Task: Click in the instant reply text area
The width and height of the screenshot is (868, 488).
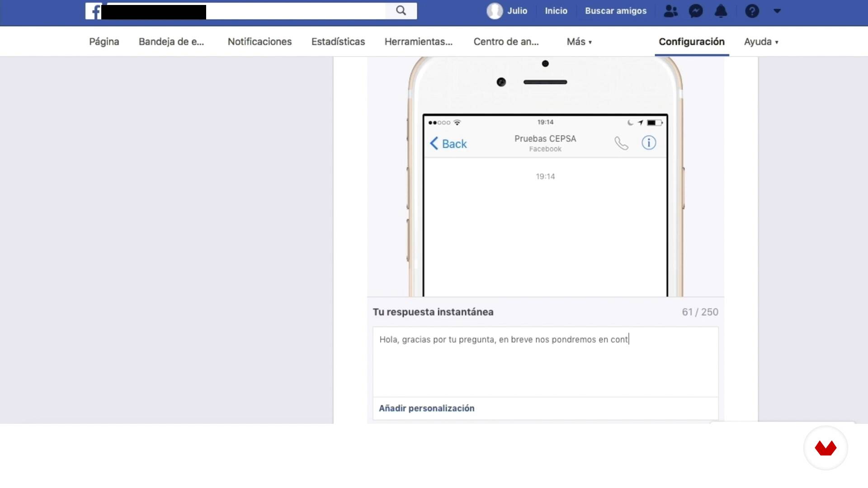Action: (x=545, y=362)
